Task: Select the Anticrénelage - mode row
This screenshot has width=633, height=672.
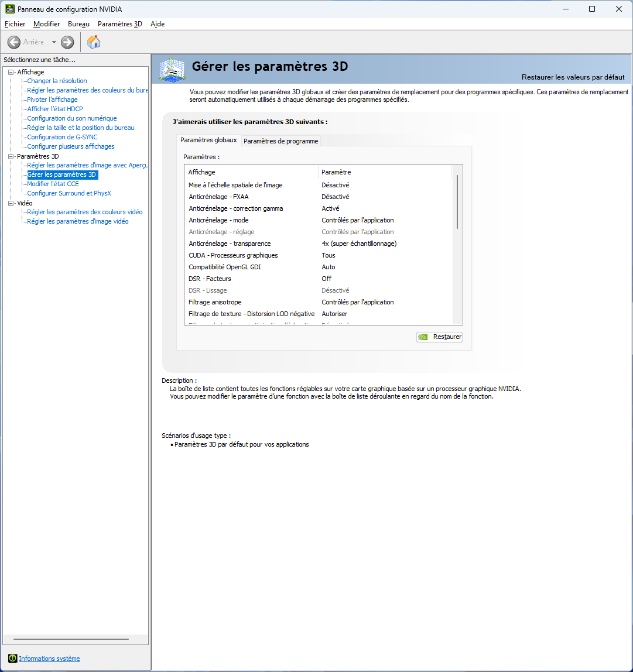Action: 318,220
